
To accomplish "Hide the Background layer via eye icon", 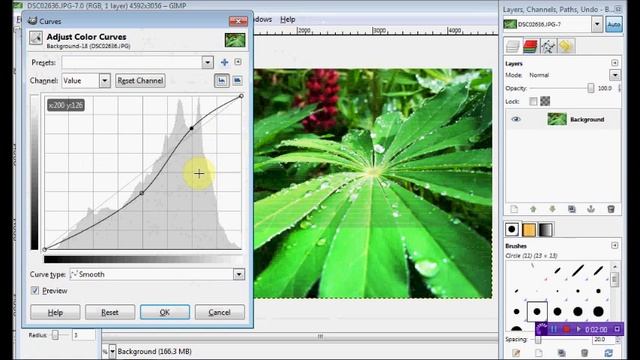I will click(x=516, y=119).
